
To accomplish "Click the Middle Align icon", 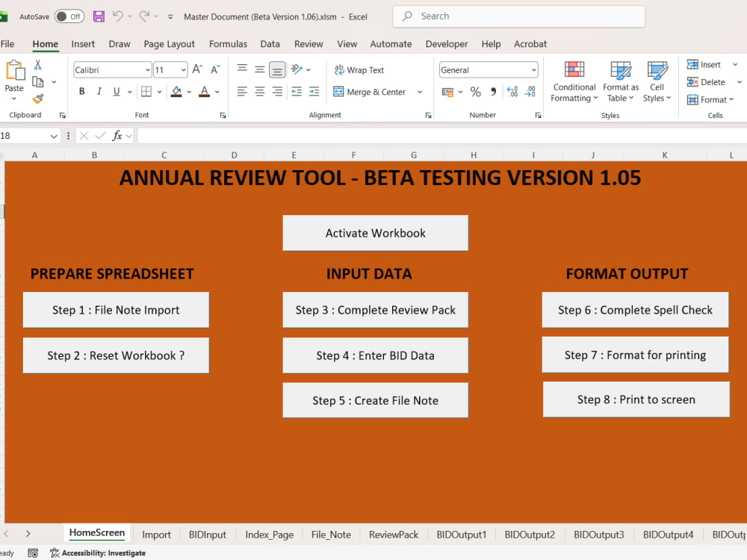I will pyautogui.click(x=260, y=69).
